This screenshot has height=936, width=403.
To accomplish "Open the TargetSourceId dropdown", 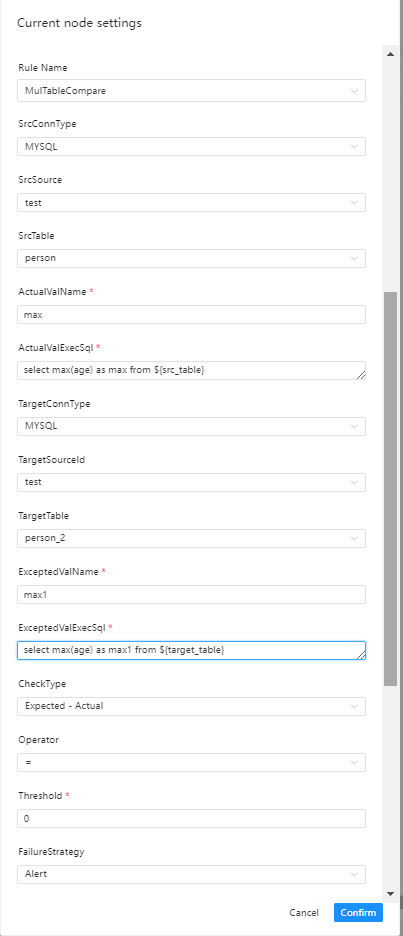I will coord(191,482).
